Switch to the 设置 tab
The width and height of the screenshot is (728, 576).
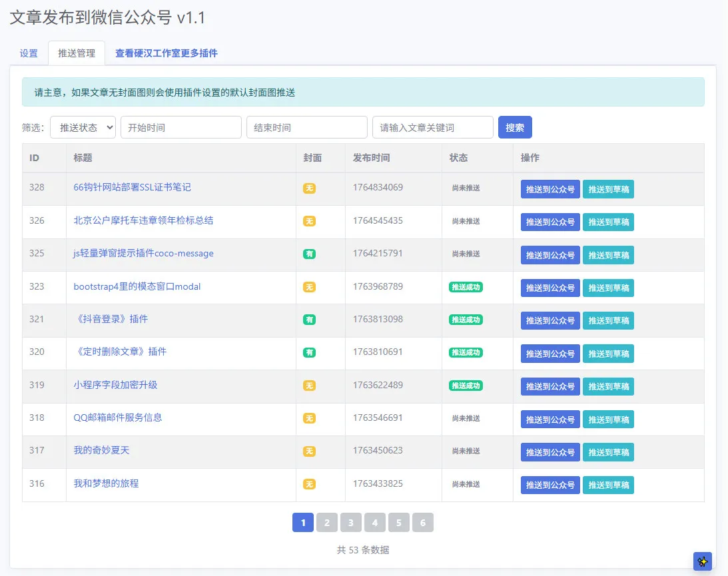coord(29,53)
